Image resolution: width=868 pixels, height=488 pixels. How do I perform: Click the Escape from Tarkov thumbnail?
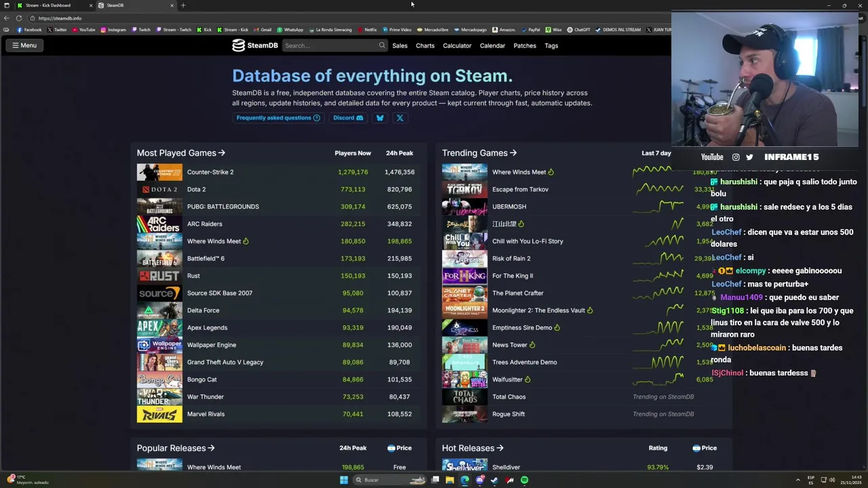coord(465,189)
